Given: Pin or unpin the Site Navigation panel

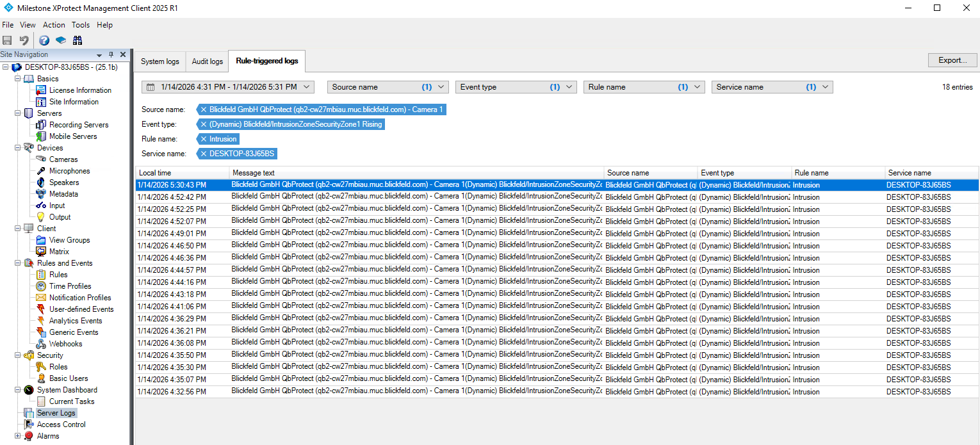Looking at the screenshot, I should [111, 55].
